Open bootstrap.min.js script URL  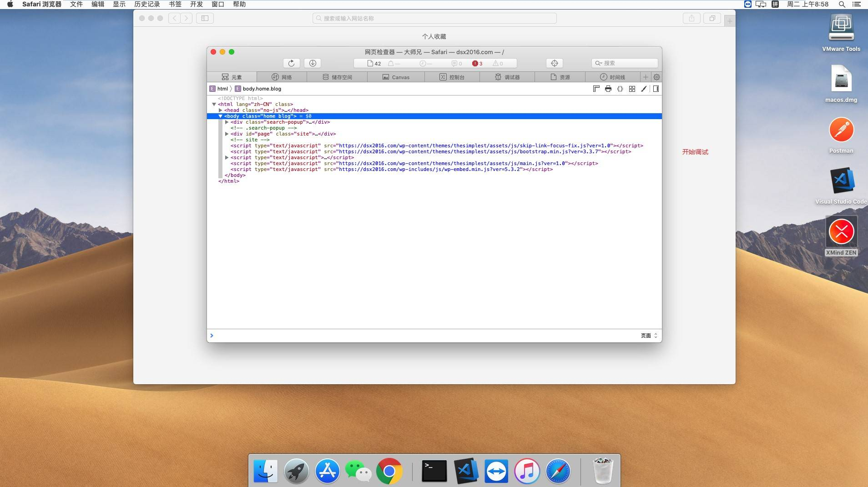pos(469,151)
